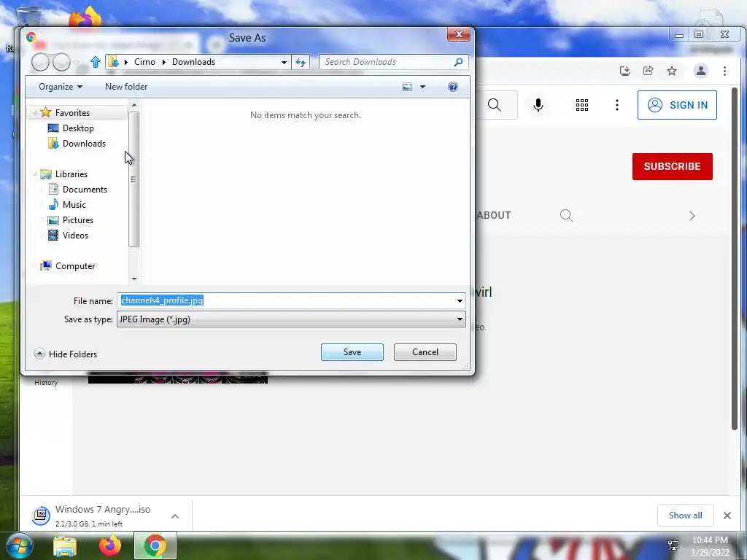Cancel the Save As dialog
The width and height of the screenshot is (747, 560).
[x=425, y=352]
